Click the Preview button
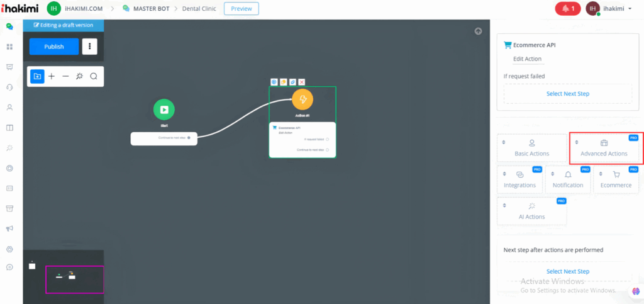 click(x=241, y=9)
